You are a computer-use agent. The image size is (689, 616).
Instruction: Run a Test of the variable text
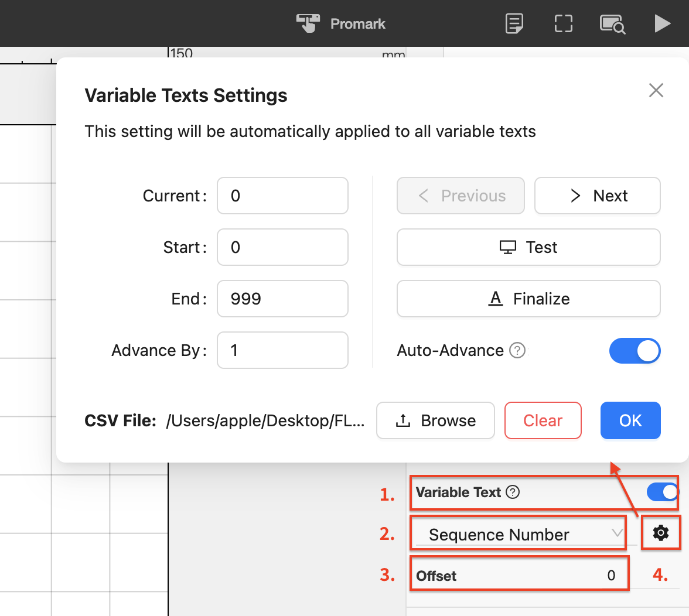528,247
